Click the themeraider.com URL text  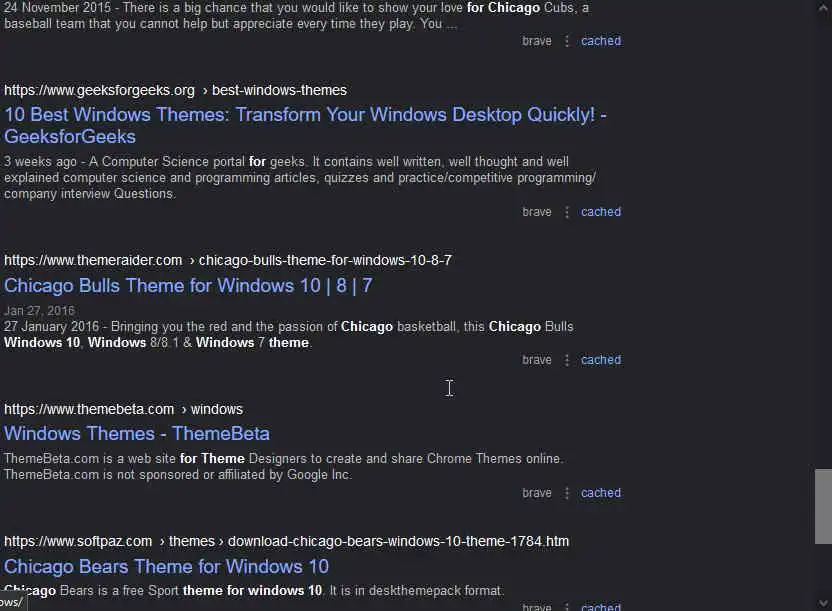[x=93, y=260]
